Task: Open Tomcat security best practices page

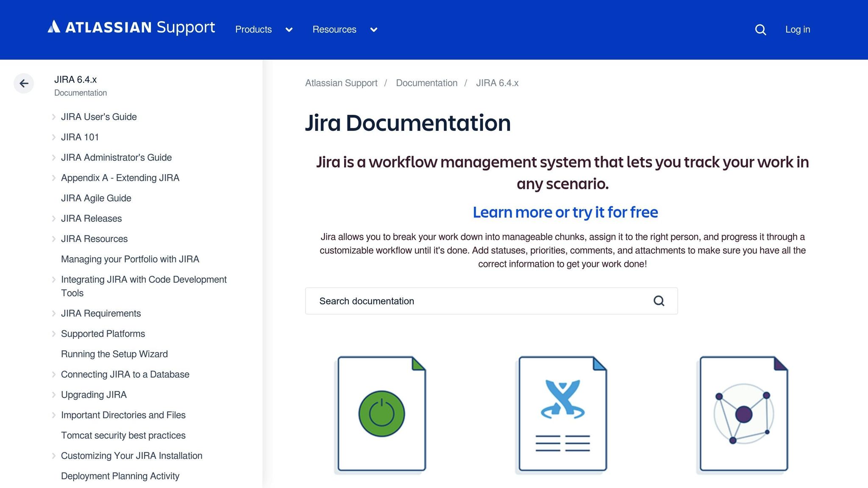Action: click(123, 435)
